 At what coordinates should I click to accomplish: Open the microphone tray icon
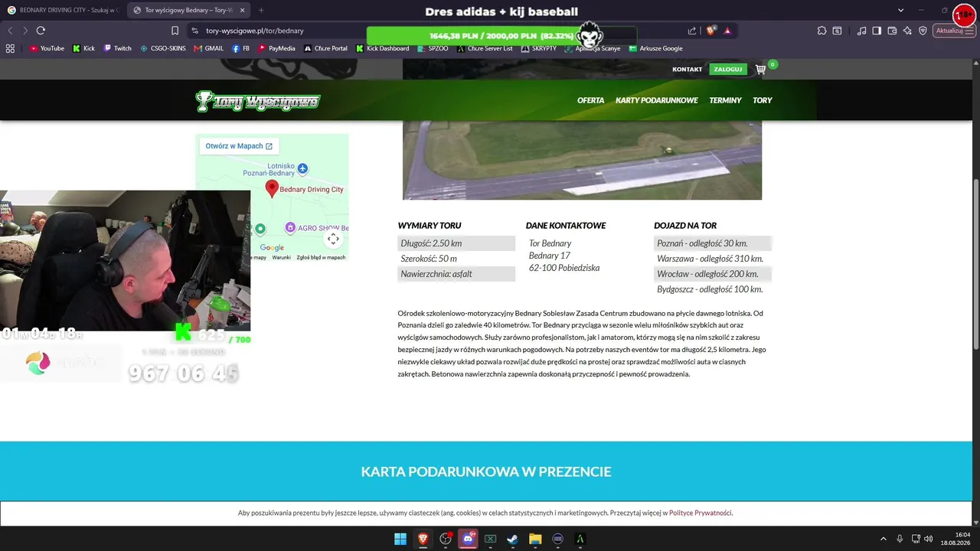(900, 539)
